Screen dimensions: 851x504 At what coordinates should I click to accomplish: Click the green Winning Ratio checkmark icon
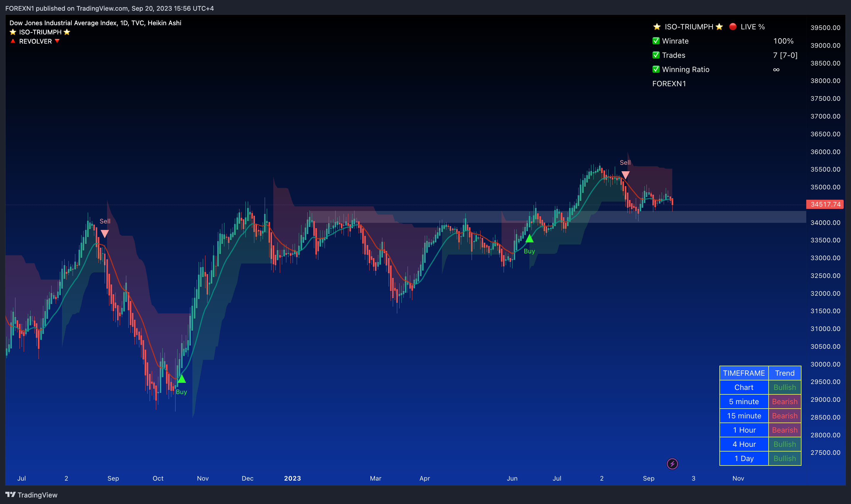tap(656, 70)
